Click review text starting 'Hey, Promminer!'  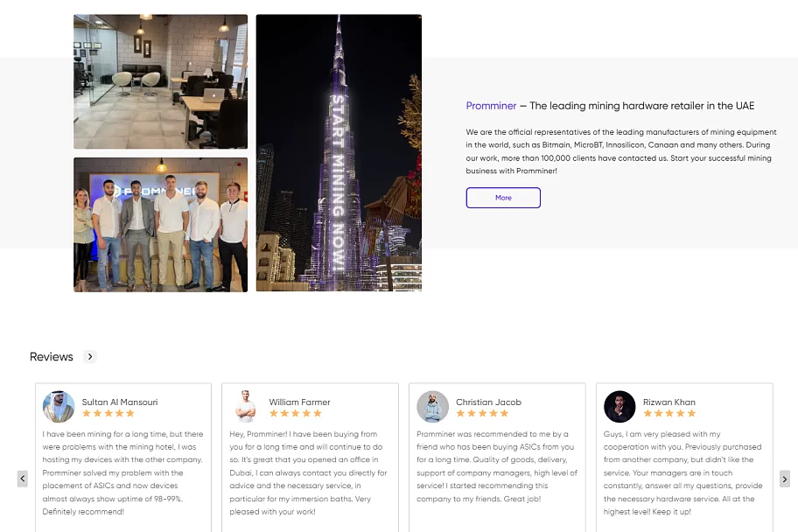click(308, 472)
